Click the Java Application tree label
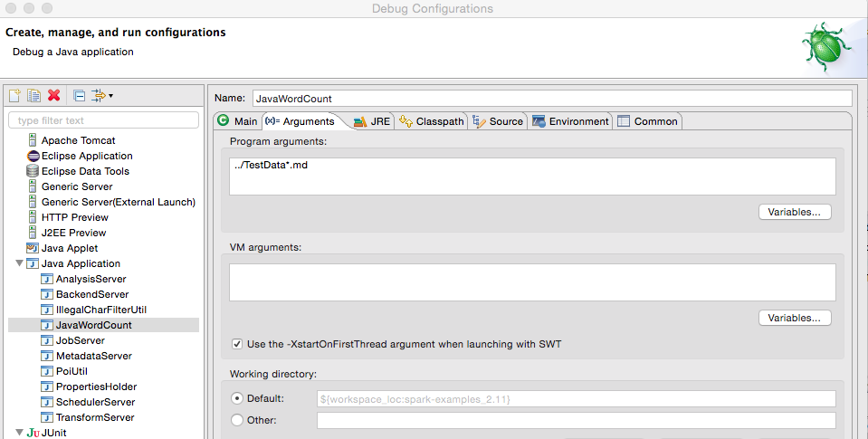Image resolution: width=868 pixels, height=439 pixels. (81, 263)
